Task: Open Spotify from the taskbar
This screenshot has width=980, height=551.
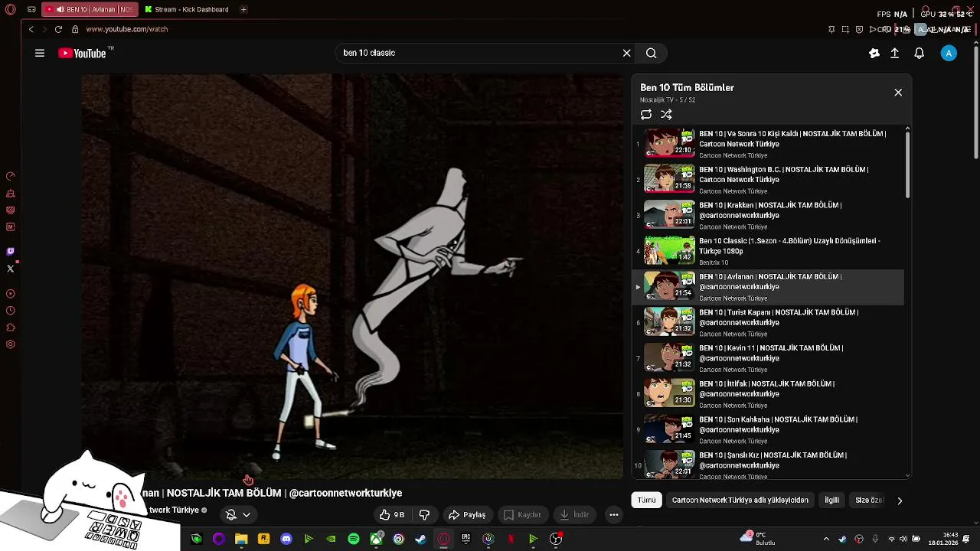Action: point(354,539)
